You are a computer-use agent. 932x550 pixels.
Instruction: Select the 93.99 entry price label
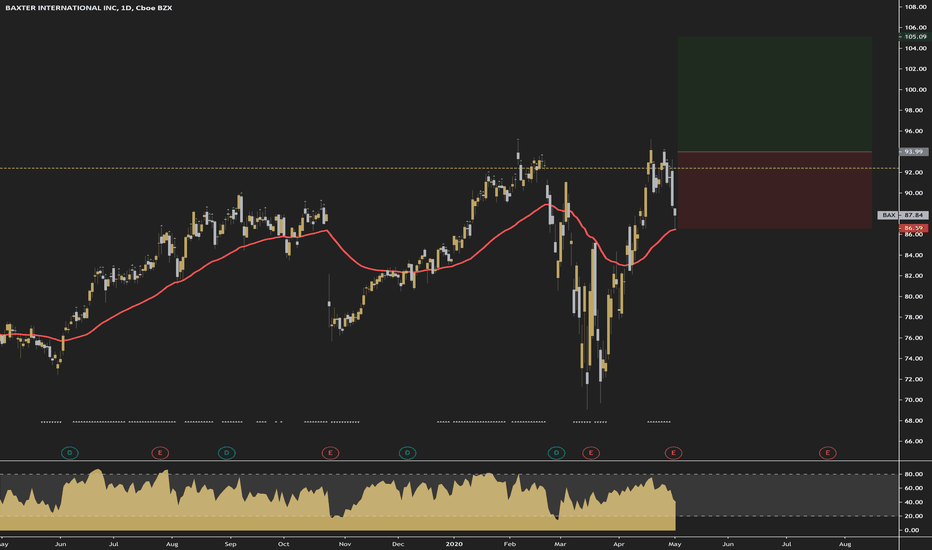[914, 152]
